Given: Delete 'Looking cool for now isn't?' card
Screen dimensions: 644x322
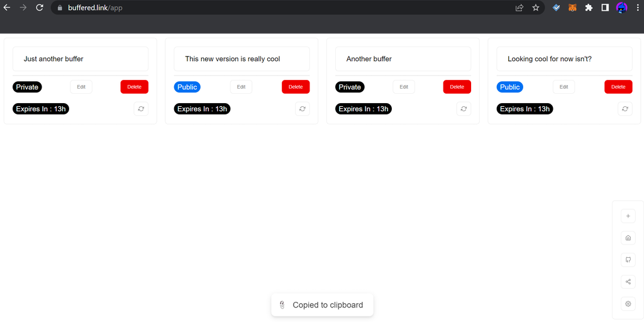Looking at the screenshot, I should coord(619,87).
